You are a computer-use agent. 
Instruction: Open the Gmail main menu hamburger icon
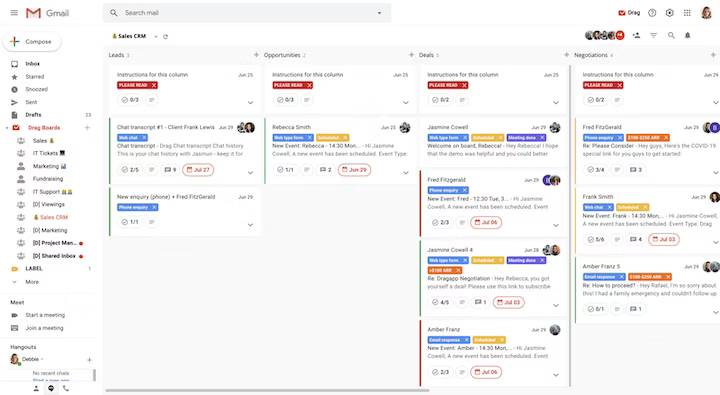(x=14, y=13)
